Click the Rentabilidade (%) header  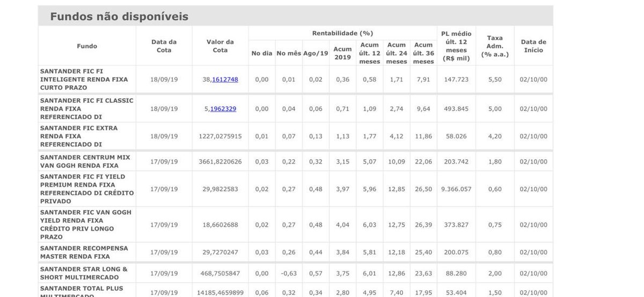tap(342, 33)
